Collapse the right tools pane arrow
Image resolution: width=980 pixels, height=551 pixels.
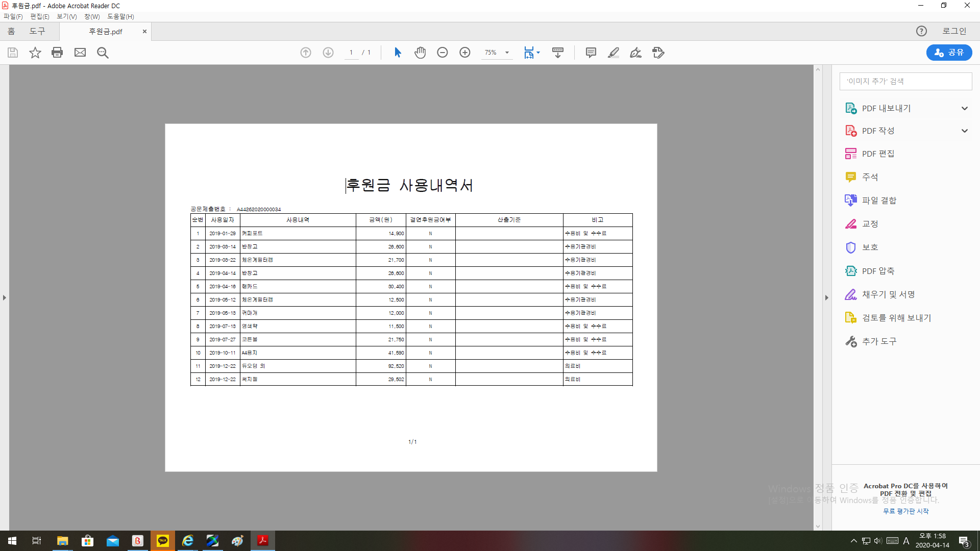[826, 297]
